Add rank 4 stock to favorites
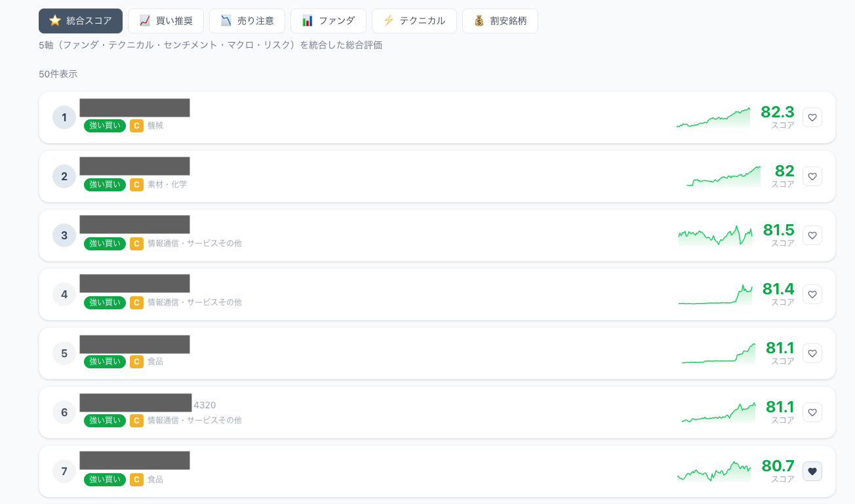Viewport: 855px width, 504px height. pos(812,294)
